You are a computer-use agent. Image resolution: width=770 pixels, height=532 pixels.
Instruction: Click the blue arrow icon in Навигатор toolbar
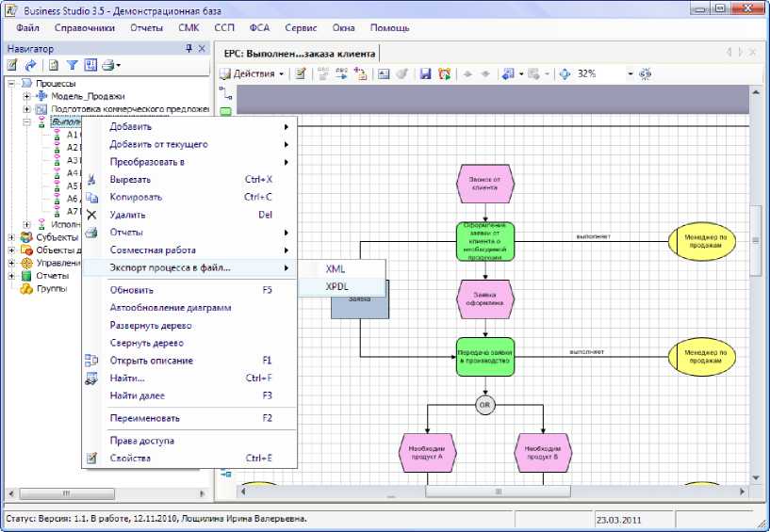pyautogui.click(x=30, y=65)
